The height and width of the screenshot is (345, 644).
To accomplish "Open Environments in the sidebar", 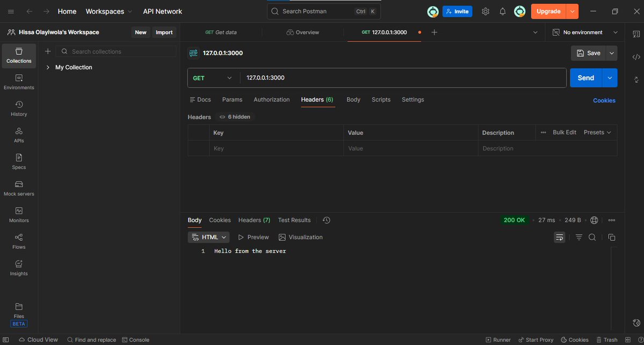I will tap(19, 82).
